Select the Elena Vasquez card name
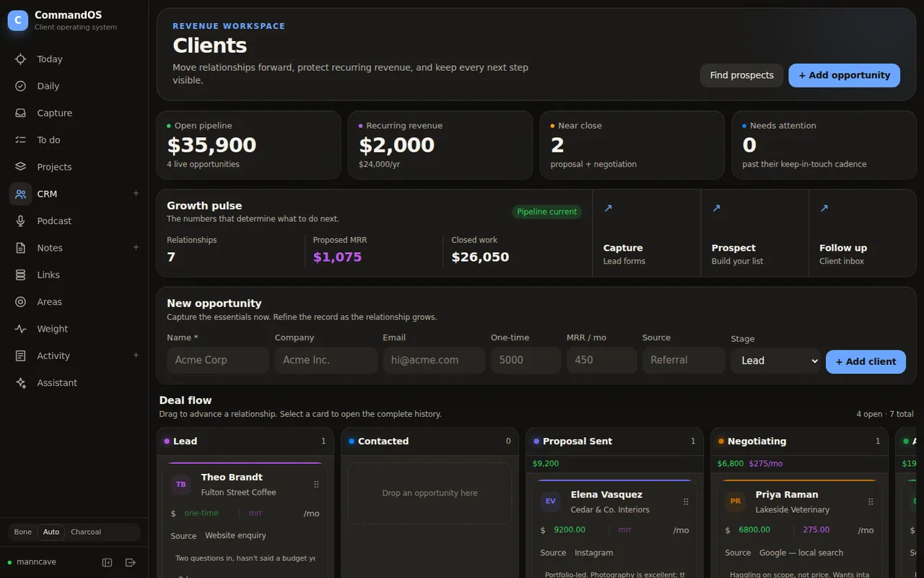The image size is (924, 578). point(606,494)
